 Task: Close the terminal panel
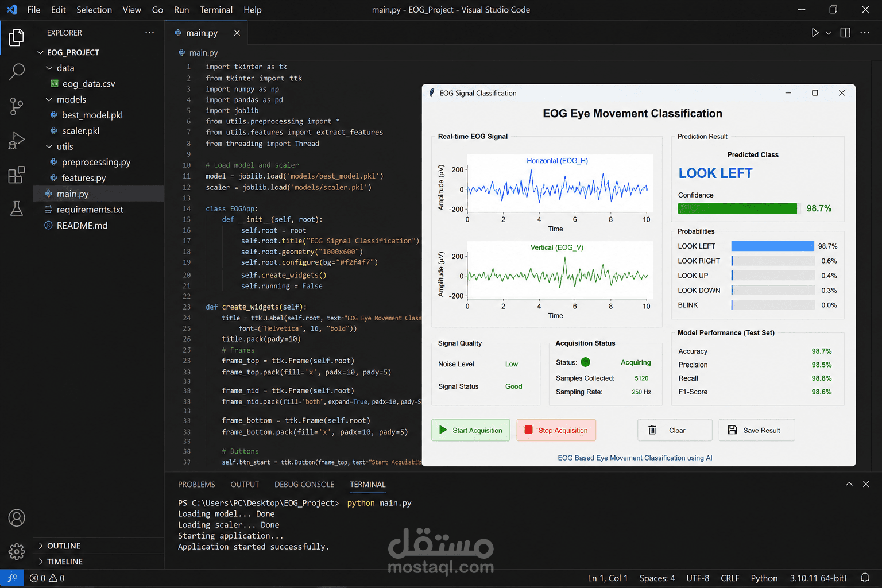click(866, 484)
